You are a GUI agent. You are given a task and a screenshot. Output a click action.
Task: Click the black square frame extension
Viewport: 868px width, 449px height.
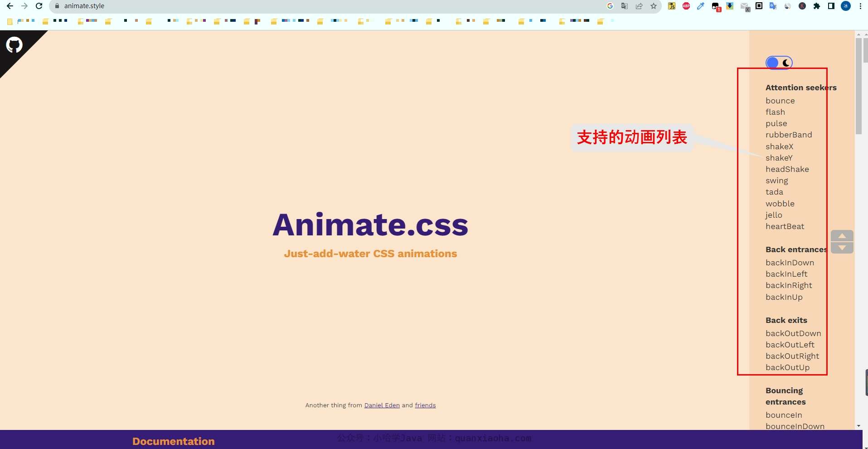(x=759, y=6)
